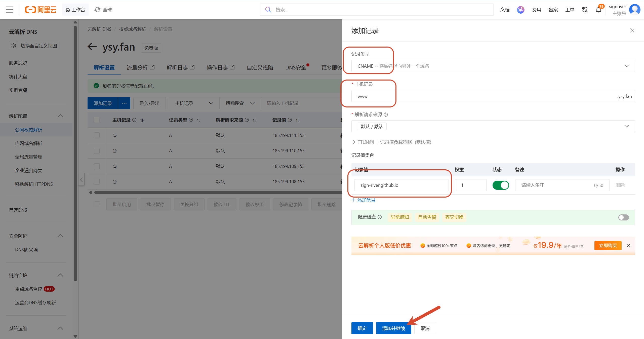This screenshot has width=644, height=339.
Task: Click the 确定 button
Action: (362, 328)
